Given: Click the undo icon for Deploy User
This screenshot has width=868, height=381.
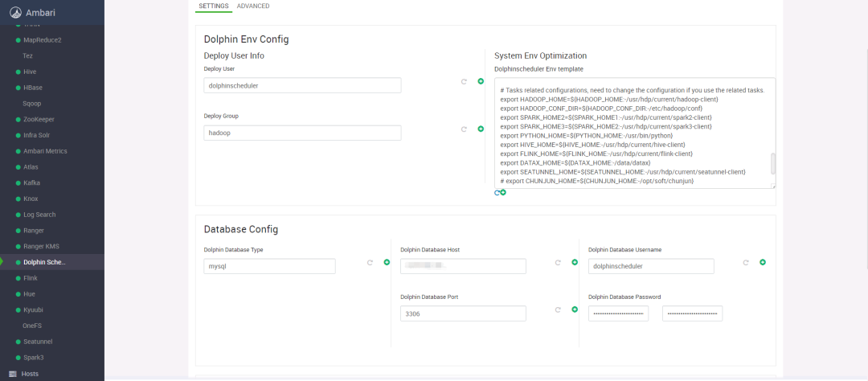Looking at the screenshot, I should (x=464, y=81).
